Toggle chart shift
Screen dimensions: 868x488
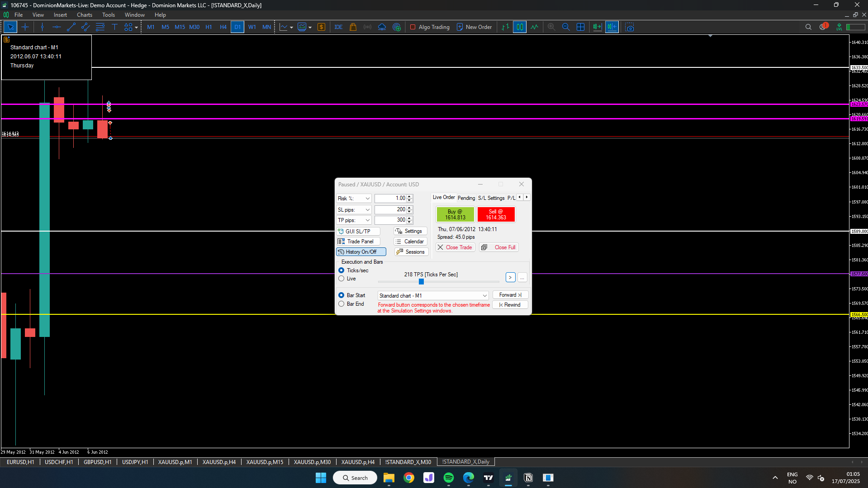[x=612, y=27]
